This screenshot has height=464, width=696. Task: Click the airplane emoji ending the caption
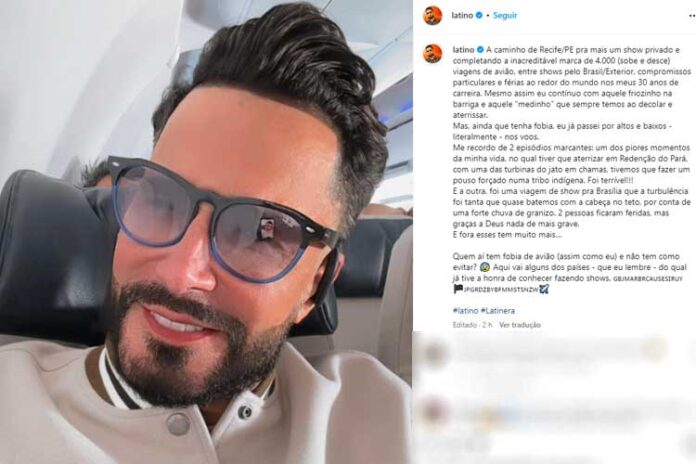(x=544, y=290)
